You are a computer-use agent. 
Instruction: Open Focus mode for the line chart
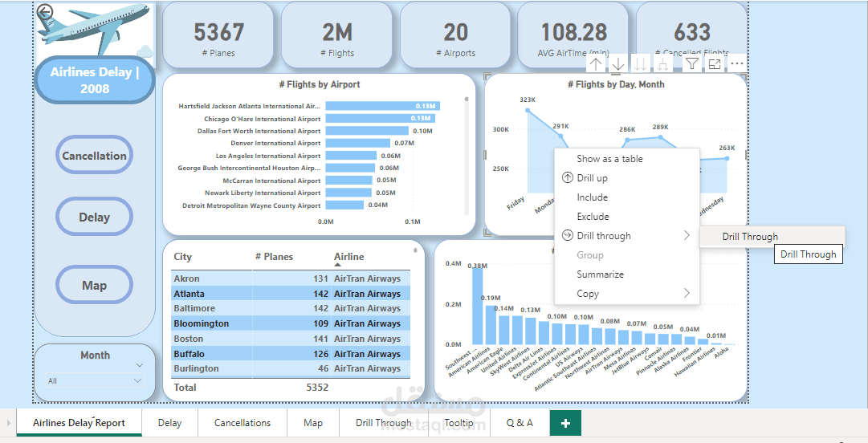(714, 64)
